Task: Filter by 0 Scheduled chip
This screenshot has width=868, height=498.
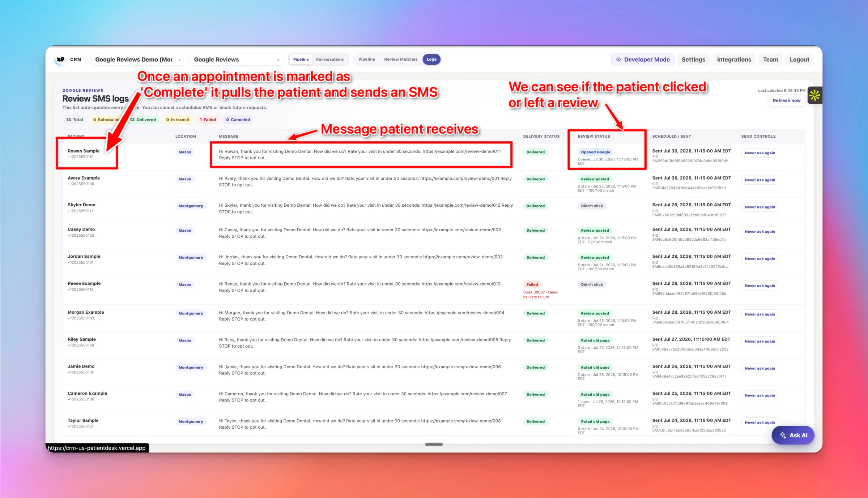Action: coord(106,120)
